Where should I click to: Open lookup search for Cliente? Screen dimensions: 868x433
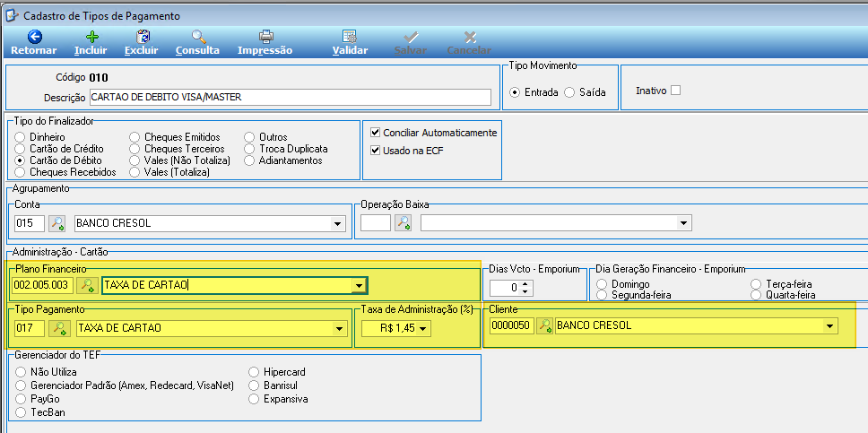point(545,325)
